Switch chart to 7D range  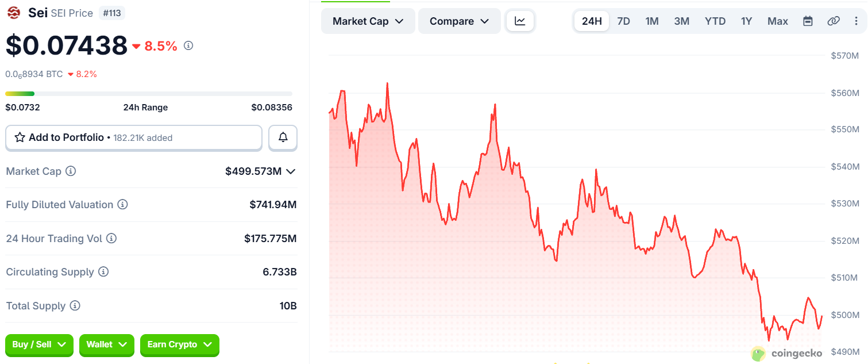coord(623,21)
